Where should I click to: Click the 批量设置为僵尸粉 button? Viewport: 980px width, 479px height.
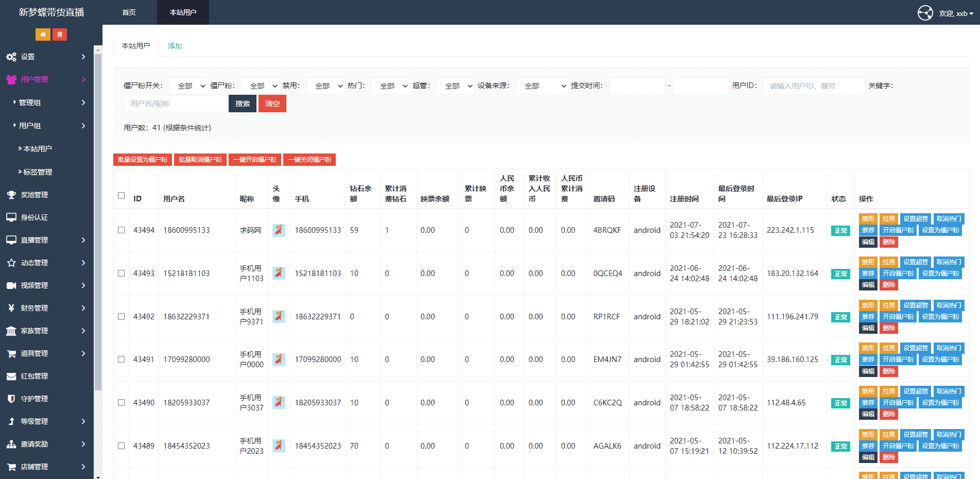(x=142, y=160)
